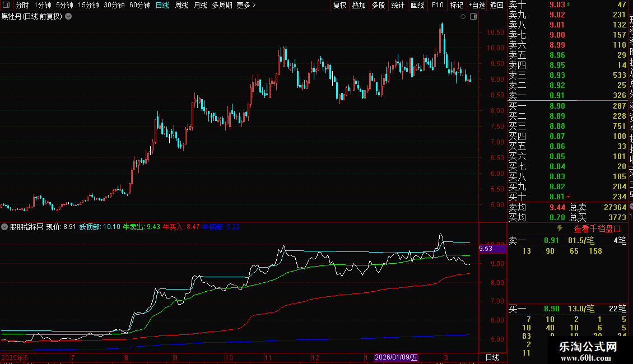Expand 更多 period options
Image resolution: width=633 pixels, height=364 pixels.
coord(246,5)
